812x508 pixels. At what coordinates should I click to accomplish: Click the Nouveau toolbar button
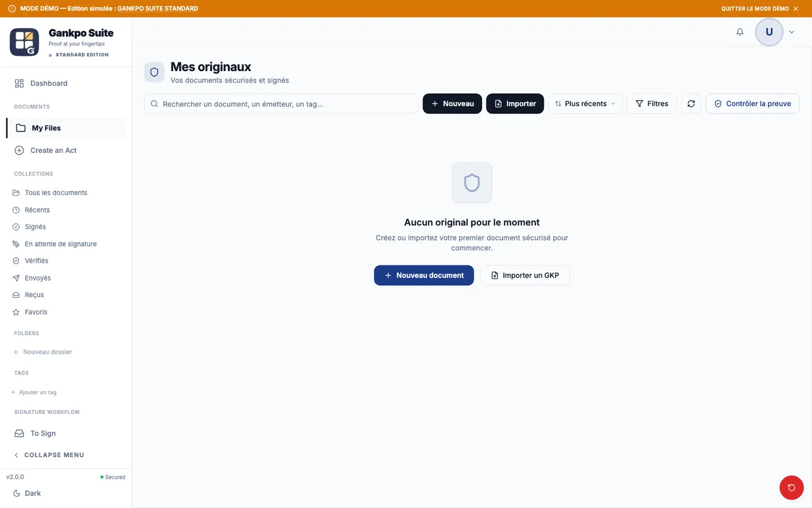click(452, 104)
